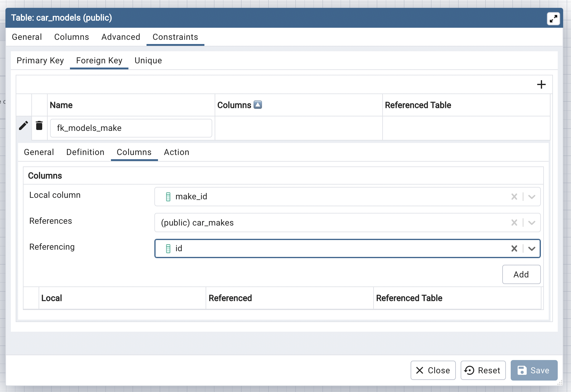Maximize the dialog using expand icon
Viewport: 571px width, 392px height.
pyautogui.click(x=553, y=19)
